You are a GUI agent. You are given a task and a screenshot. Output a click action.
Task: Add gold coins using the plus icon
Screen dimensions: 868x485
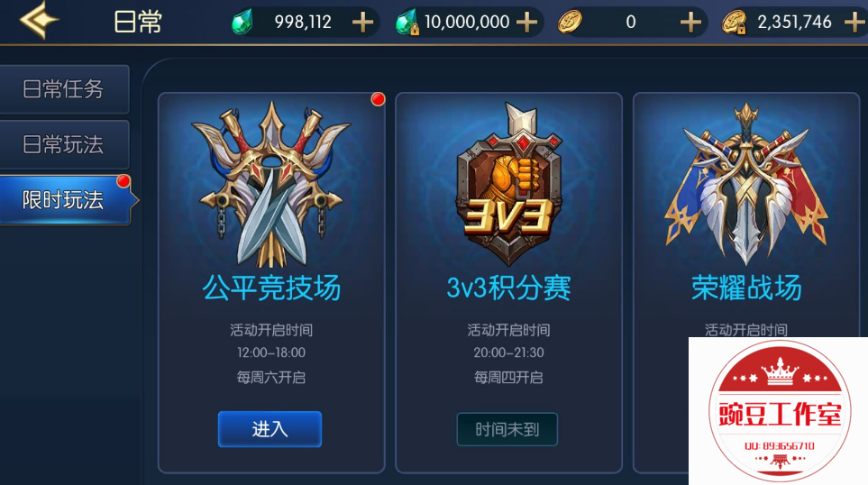point(690,23)
